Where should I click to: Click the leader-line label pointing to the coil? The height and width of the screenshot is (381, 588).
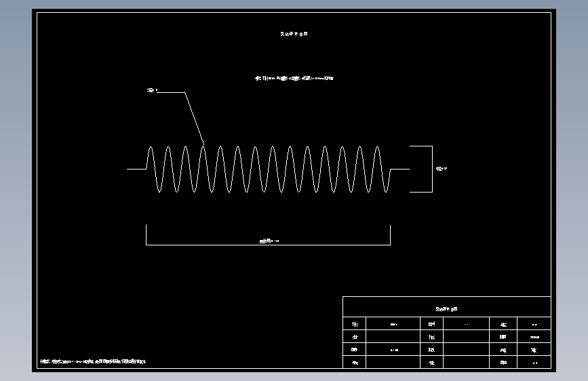(x=152, y=90)
